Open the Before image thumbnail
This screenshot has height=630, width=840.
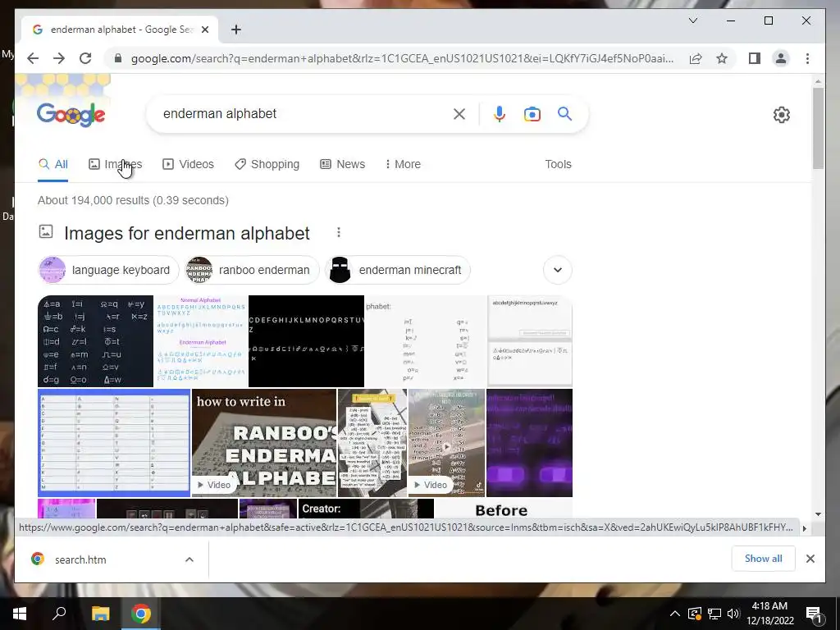[503, 509]
